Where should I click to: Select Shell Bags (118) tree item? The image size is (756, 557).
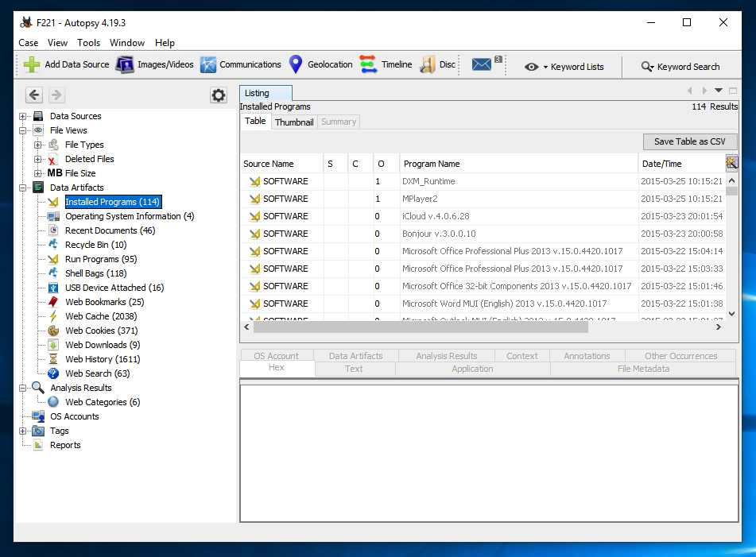coord(96,273)
